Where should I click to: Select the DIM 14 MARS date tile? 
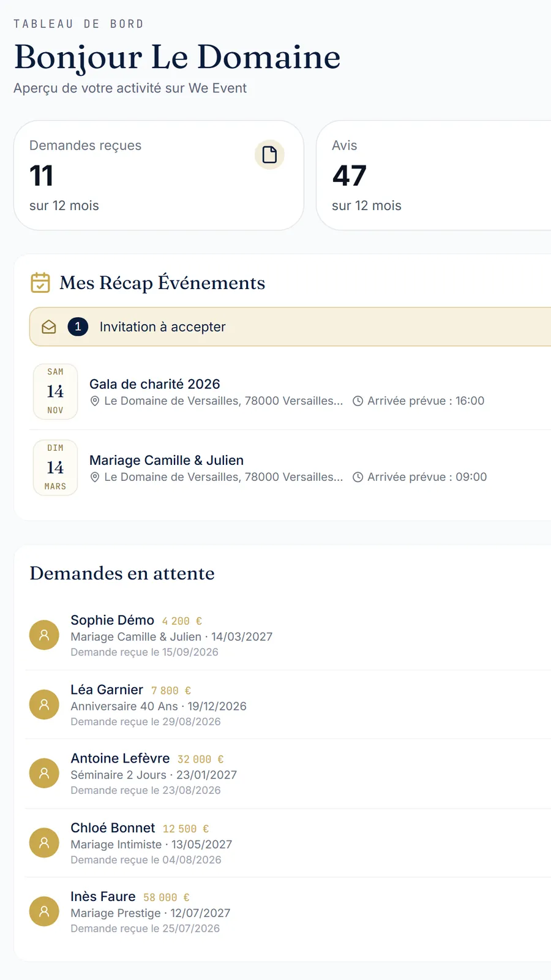pyautogui.click(x=55, y=467)
